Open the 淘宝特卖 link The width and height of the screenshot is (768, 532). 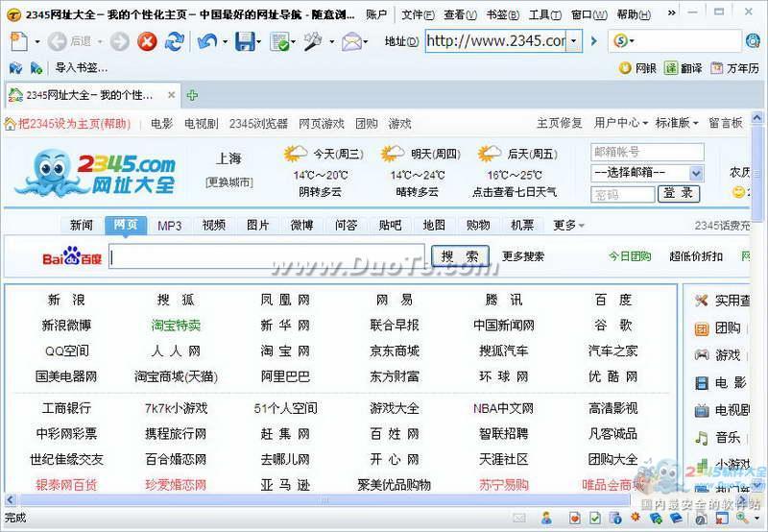pyautogui.click(x=176, y=325)
